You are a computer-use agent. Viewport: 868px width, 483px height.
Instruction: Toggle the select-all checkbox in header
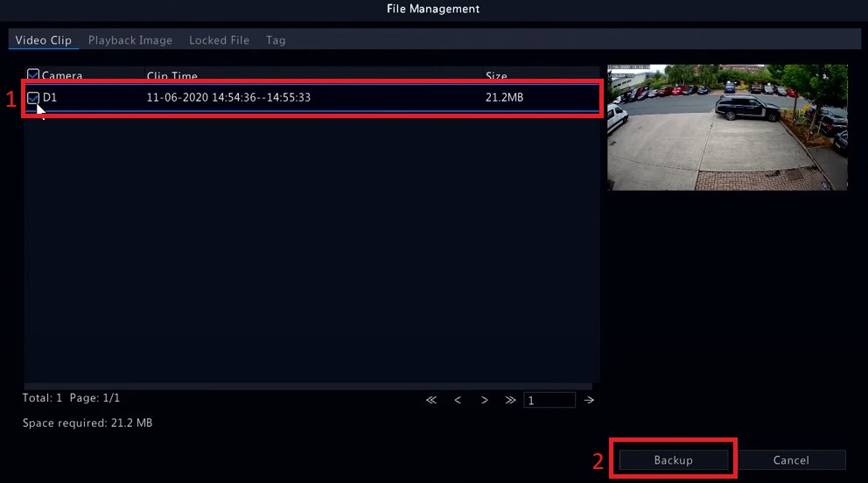click(33, 75)
